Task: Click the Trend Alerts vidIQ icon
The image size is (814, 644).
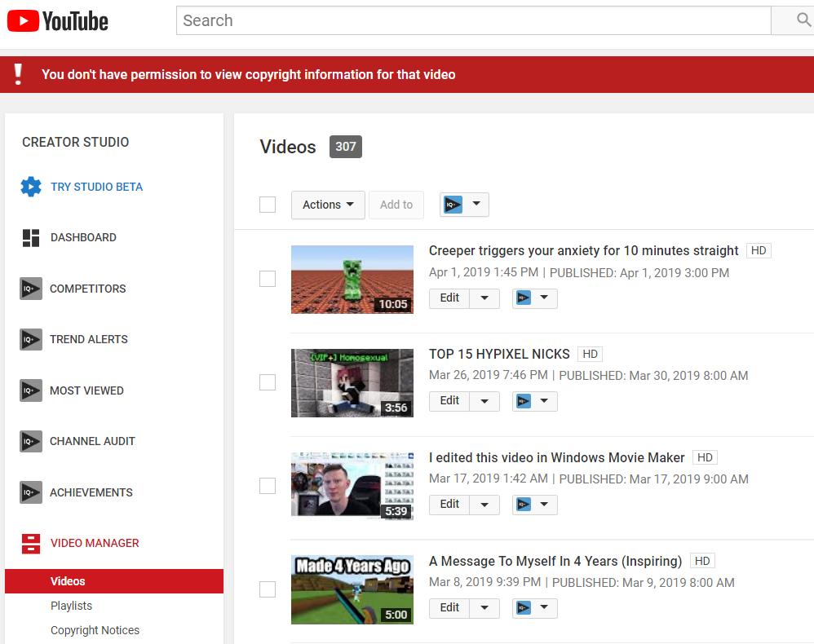Action: [31, 339]
